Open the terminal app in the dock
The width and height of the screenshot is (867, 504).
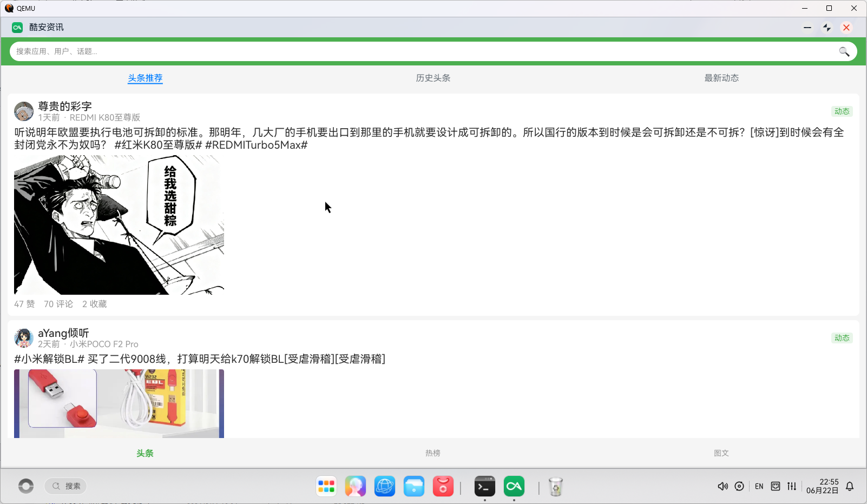(485, 486)
